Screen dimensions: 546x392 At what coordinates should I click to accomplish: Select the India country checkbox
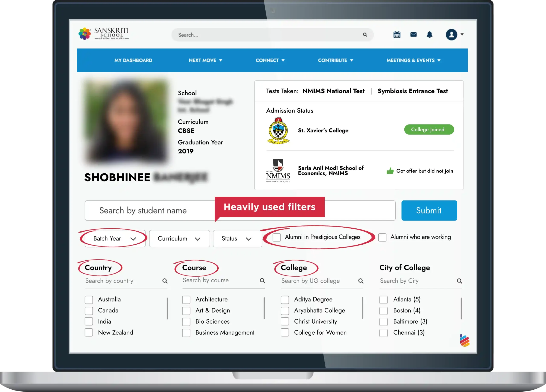tap(89, 321)
